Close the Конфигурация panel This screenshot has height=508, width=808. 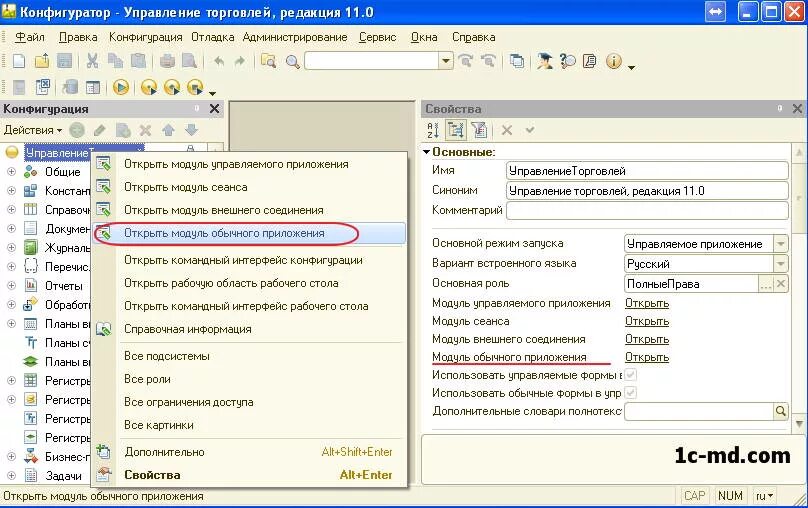tap(214, 109)
